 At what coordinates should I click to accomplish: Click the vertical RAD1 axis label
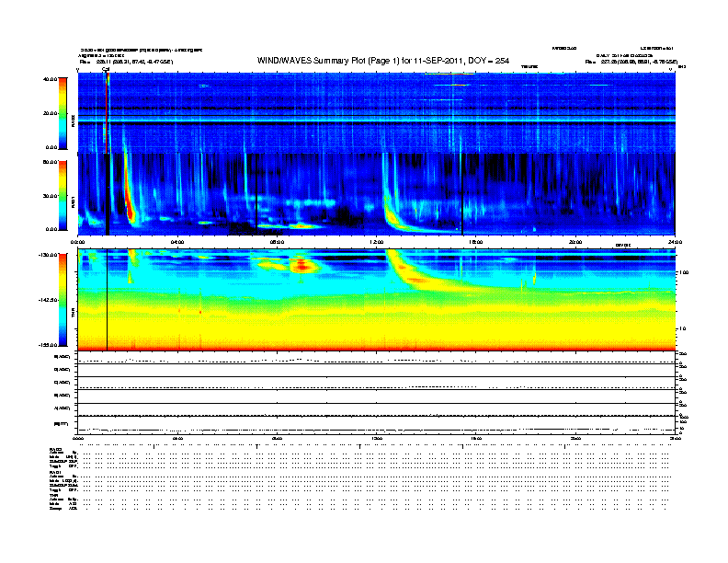pos(73,201)
